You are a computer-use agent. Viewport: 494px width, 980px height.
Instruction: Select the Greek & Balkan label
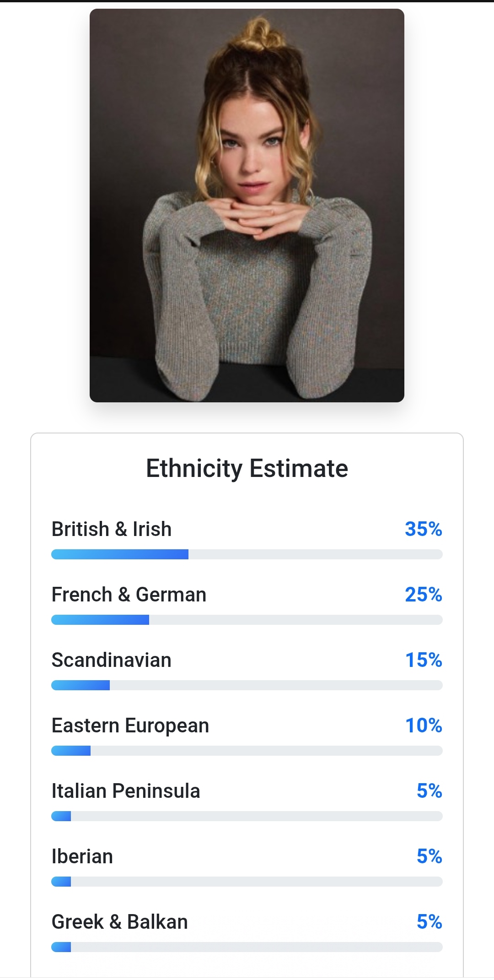[120, 922]
